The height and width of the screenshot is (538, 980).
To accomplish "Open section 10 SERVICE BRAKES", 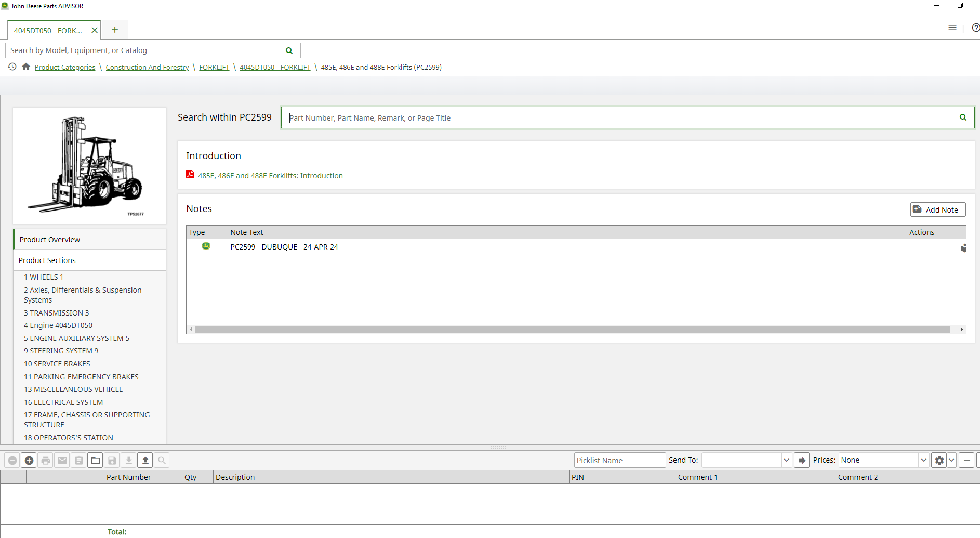I will (57, 364).
